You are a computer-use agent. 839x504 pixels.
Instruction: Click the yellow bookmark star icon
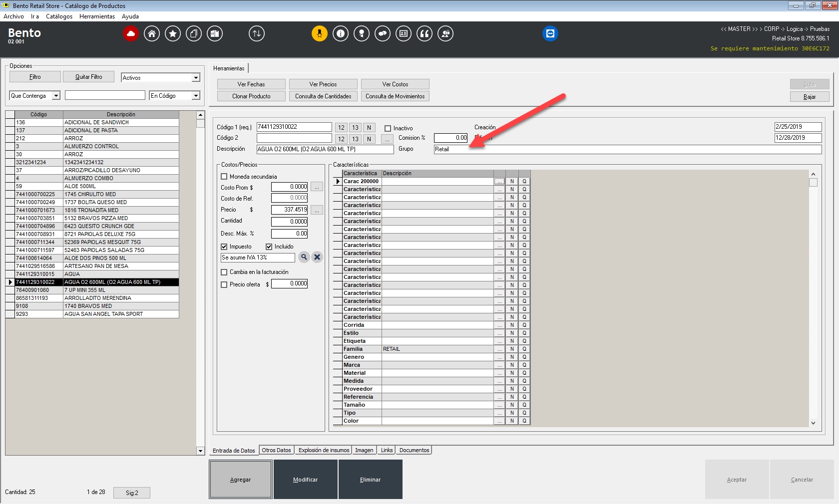click(320, 33)
